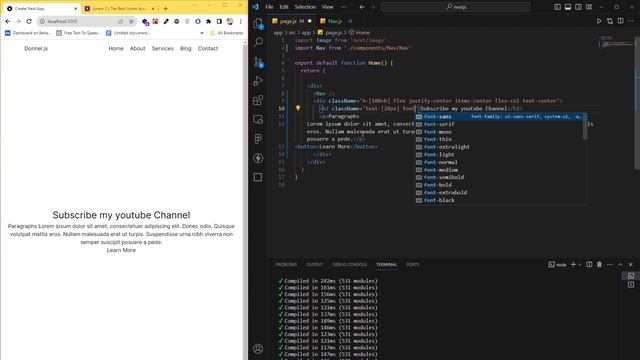Viewport: 640px width, 360px height.
Task: Reload the Chrome page
Action: (29, 21)
